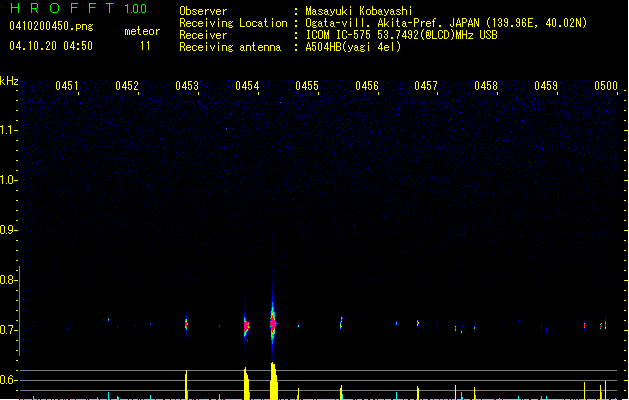Click the 0455 time marker

click(307, 87)
